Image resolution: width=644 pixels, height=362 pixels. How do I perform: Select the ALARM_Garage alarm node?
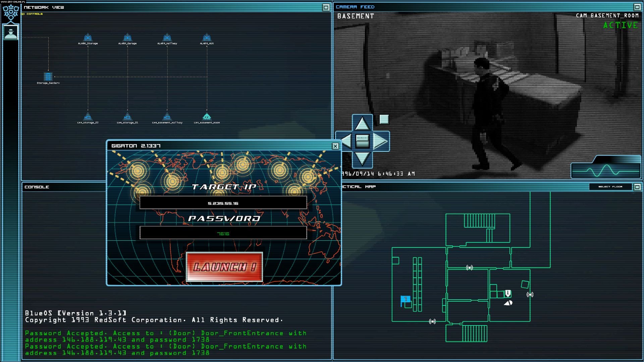click(x=127, y=38)
